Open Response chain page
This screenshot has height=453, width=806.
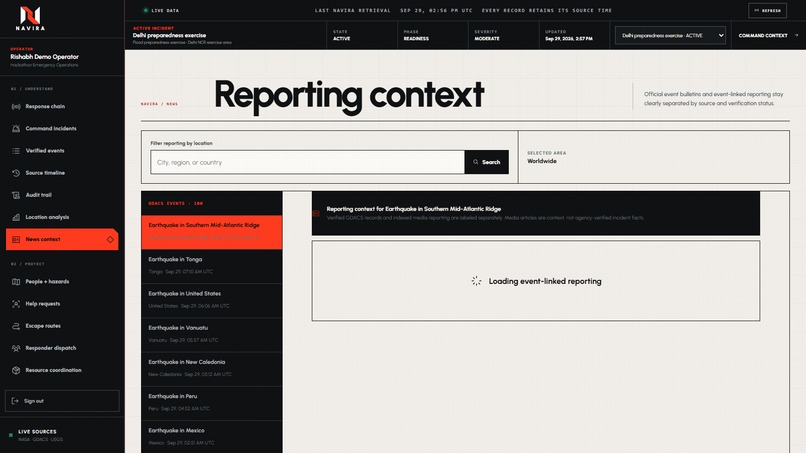pos(62,106)
